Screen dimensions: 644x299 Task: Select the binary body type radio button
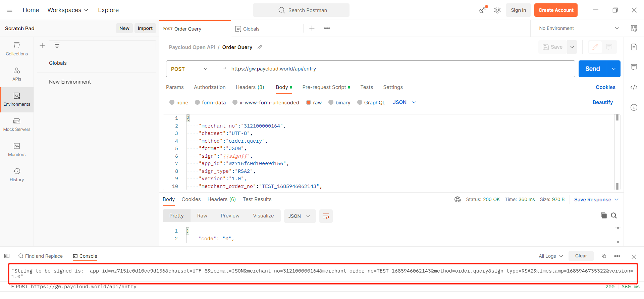pyautogui.click(x=331, y=102)
